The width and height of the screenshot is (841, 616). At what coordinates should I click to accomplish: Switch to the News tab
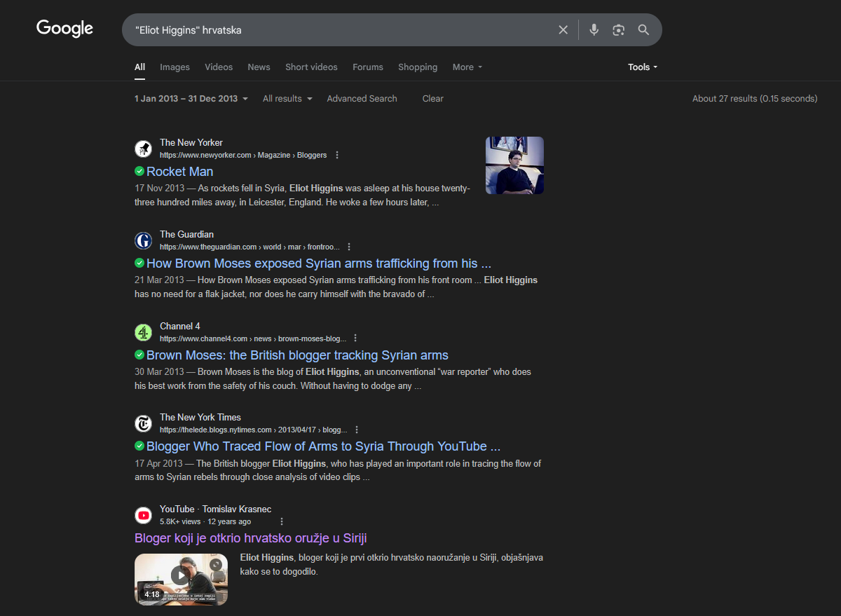[x=259, y=67]
